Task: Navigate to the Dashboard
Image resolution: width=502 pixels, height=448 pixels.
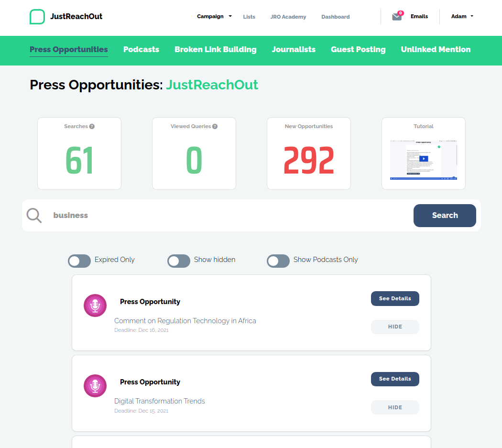Action: [x=336, y=17]
